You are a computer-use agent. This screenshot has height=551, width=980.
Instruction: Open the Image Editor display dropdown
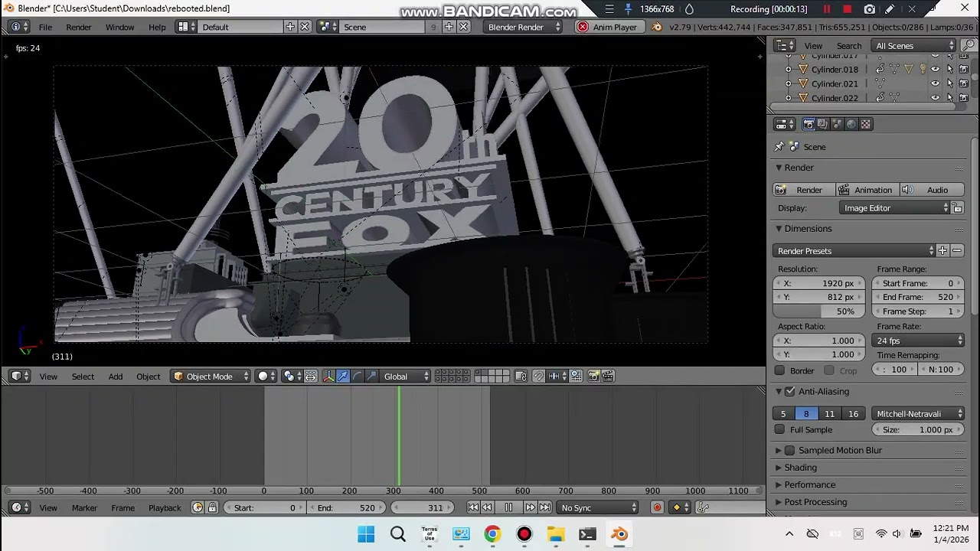coord(895,208)
